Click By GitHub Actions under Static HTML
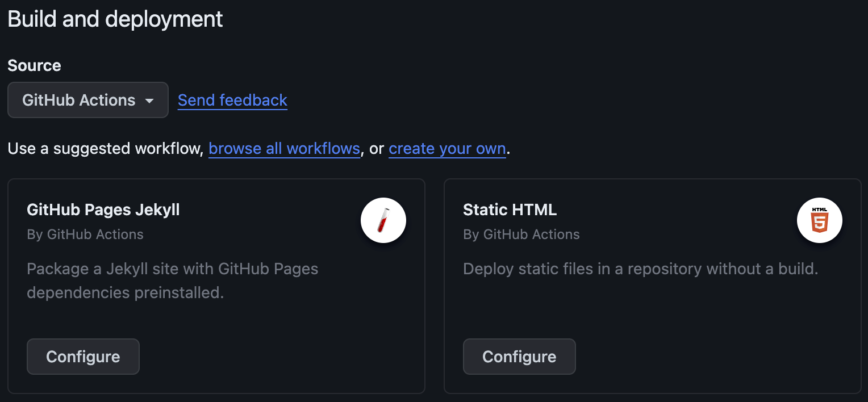Image resolution: width=868 pixels, height=402 pixels. tap(521, 234)
